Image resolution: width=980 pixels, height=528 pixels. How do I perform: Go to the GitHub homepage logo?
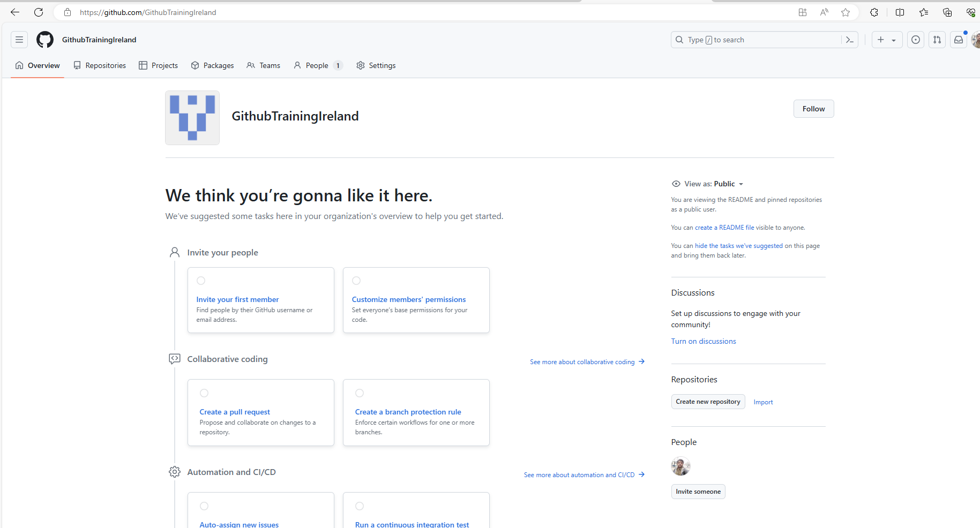pyautogui.click(x=45, y=40)
